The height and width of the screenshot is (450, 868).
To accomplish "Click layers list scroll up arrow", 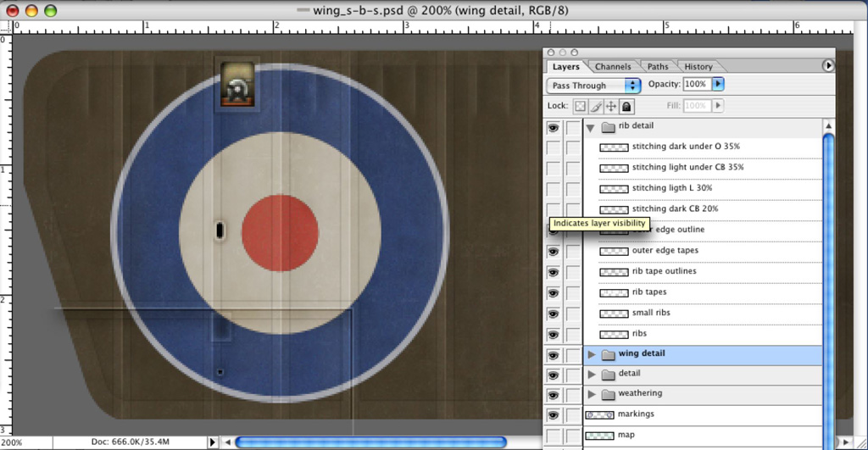I will [829, 126].
